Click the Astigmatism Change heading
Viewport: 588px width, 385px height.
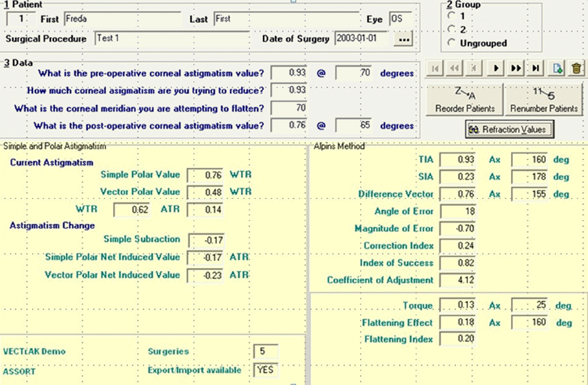pyautogui.click(x=52, y=226)
